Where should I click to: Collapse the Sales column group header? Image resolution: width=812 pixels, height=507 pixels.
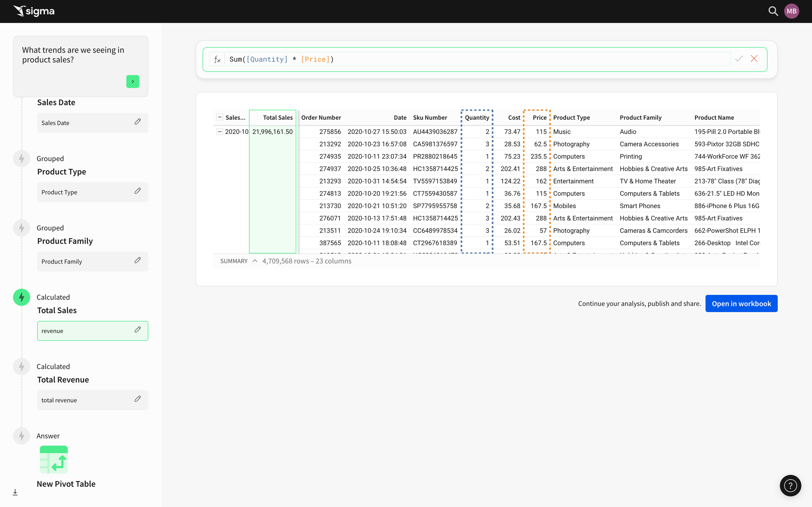pos(220,117)
